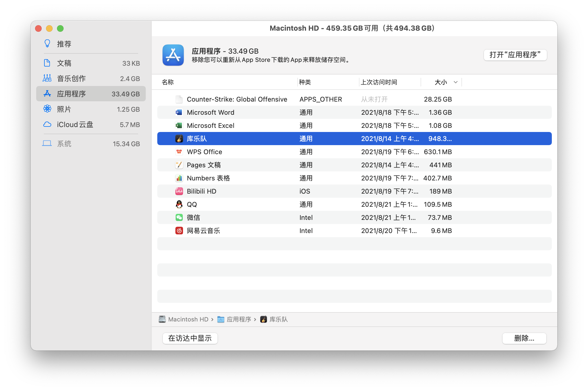Click the Microsoft Word app icon
The image size is (588, 391).
pos(179,112)
